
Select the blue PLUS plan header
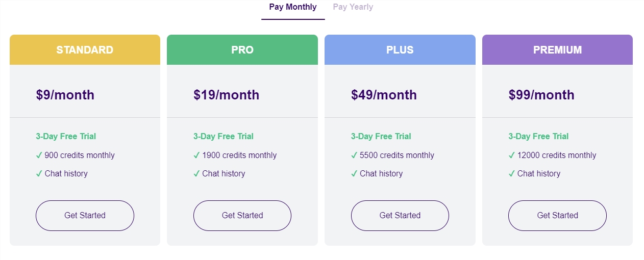[x=400, y=50]
